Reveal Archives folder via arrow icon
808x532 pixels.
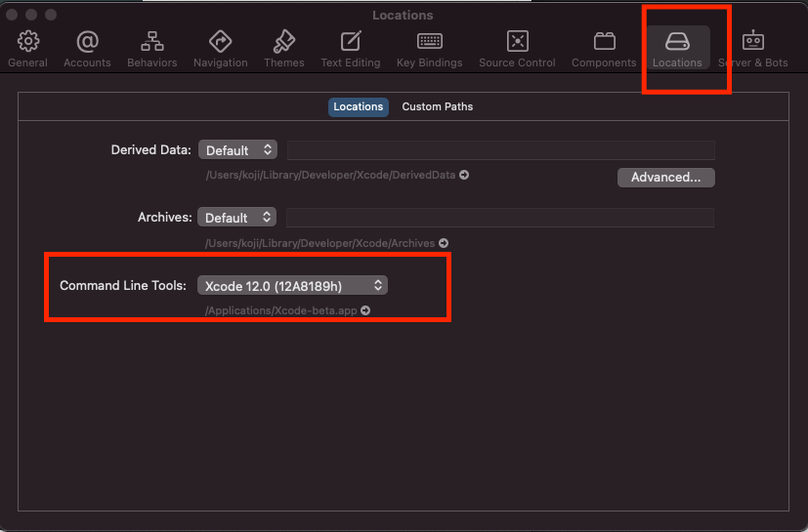[x=444, y=243]
